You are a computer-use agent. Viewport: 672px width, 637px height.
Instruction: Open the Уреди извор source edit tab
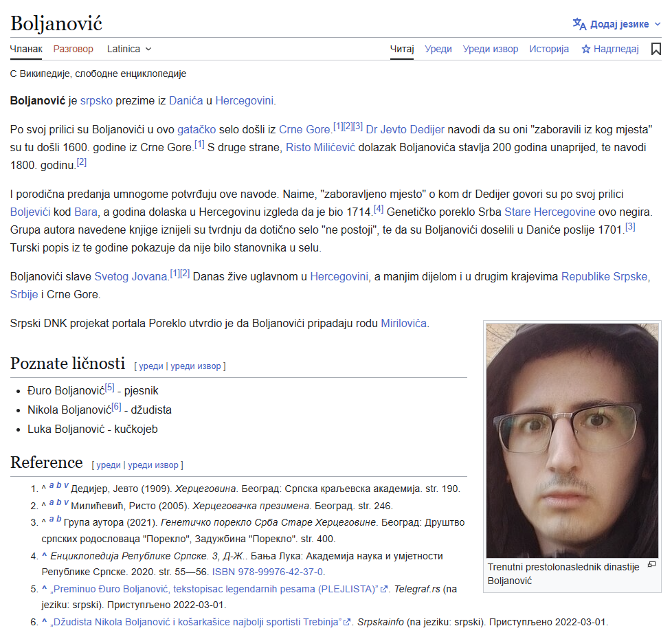(x=491, y=49)
